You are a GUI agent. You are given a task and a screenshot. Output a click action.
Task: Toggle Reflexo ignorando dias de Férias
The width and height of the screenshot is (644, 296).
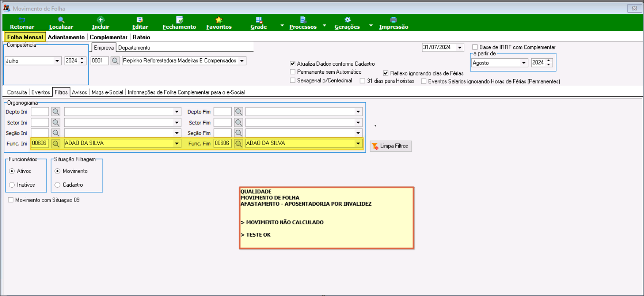386,73
